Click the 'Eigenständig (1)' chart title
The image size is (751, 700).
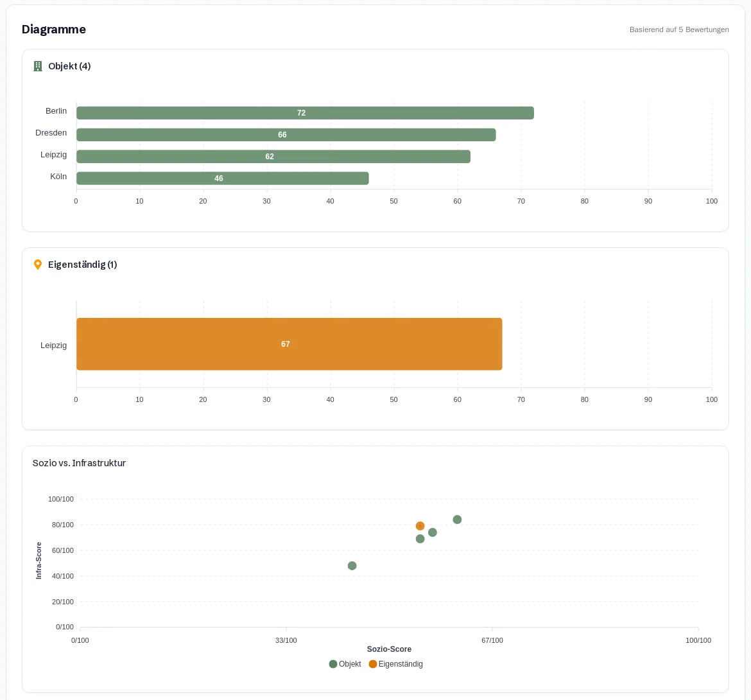tap(82, 265)
